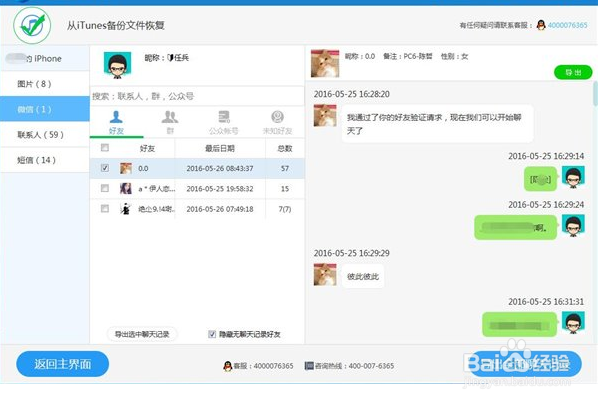Check the checkbox for friend a*伊人恋

tap(105, 188)
